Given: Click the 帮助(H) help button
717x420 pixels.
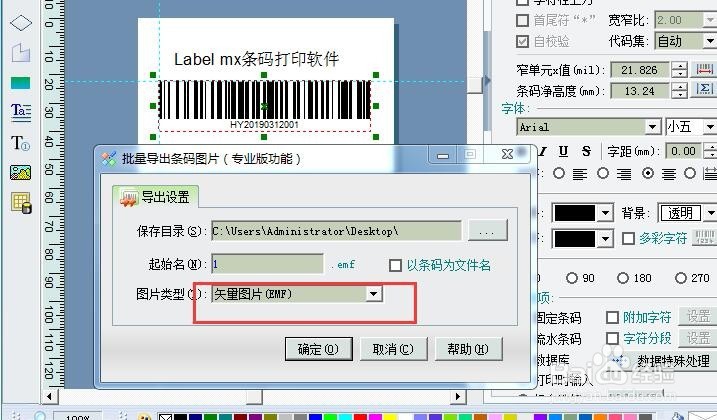Looking at the screenshot, I should click(x=468, y=350).
